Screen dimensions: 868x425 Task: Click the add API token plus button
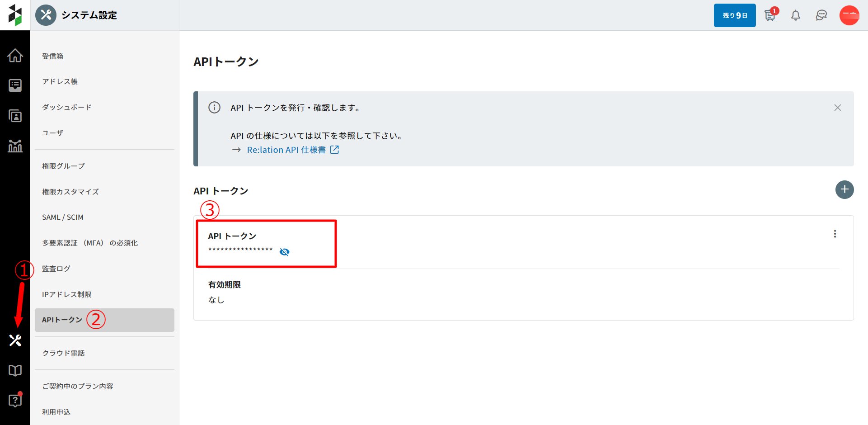coord(844,189)
